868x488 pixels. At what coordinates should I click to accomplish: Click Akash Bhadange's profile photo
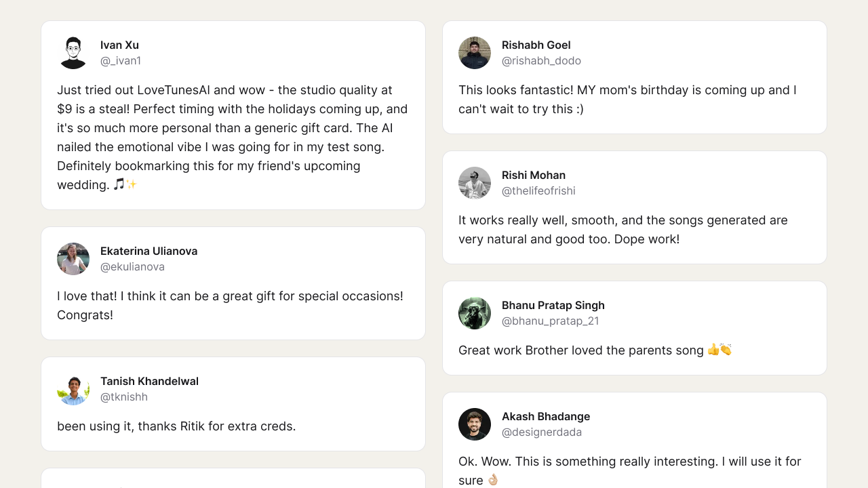point(475,424)
